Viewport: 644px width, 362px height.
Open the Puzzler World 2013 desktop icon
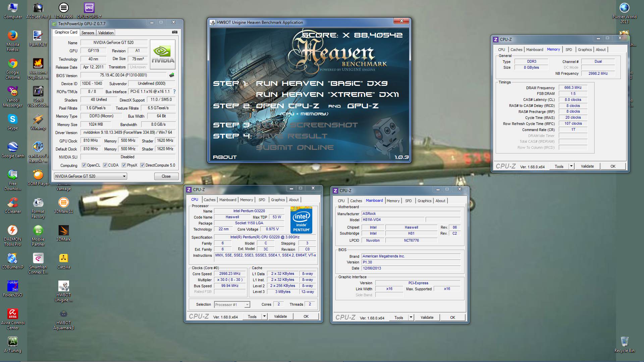point(624,13)
